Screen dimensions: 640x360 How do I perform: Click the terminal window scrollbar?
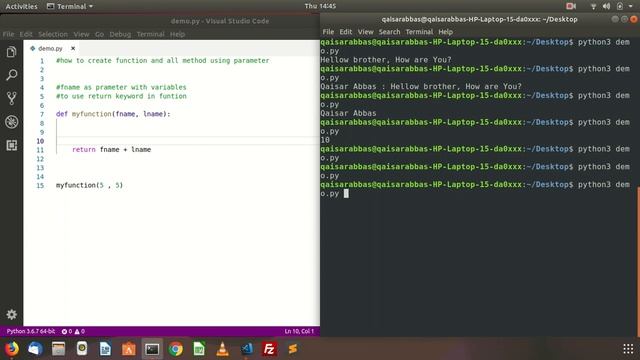(x=638, y=261)
